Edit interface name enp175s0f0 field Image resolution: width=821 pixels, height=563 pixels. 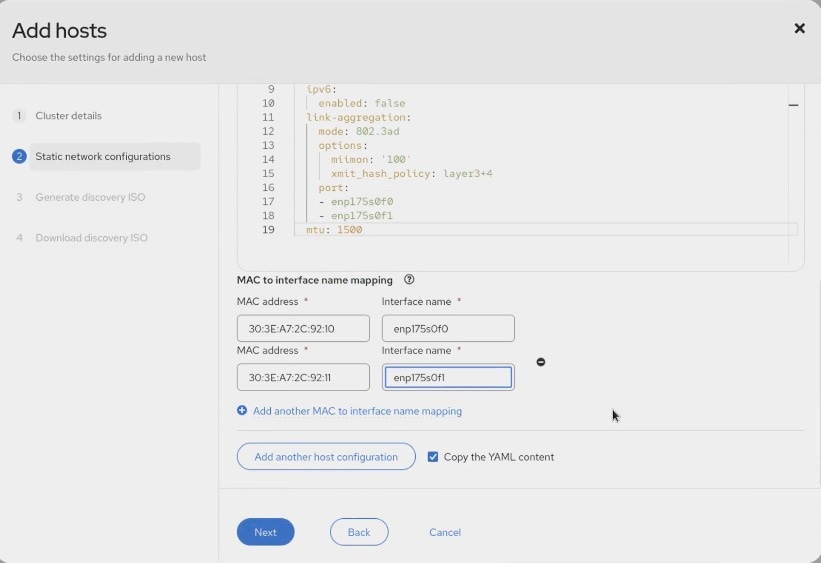tap(448, 328)
